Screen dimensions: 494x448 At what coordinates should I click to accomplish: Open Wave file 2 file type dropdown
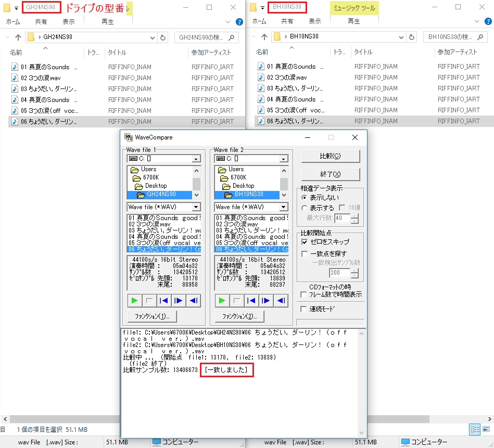point(284,207)
